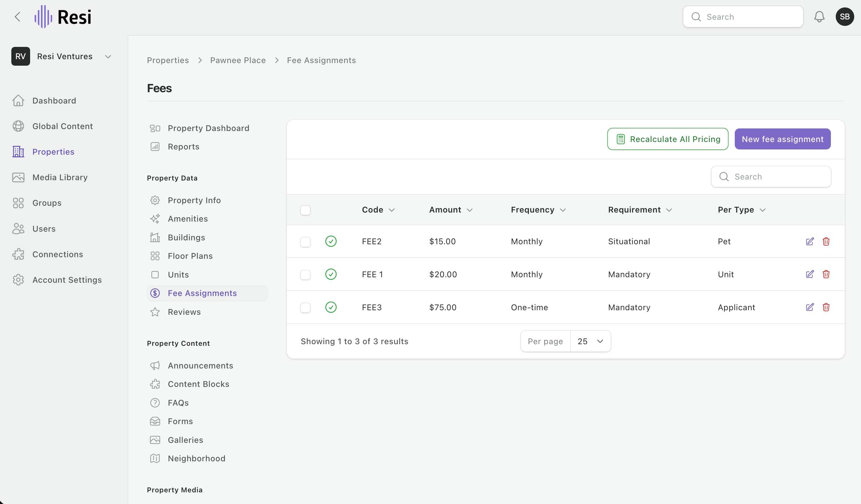Image resolution: width=861 pixels, height=504 pixels.
Task: Go to Amenities section
Action: (207, 219)
